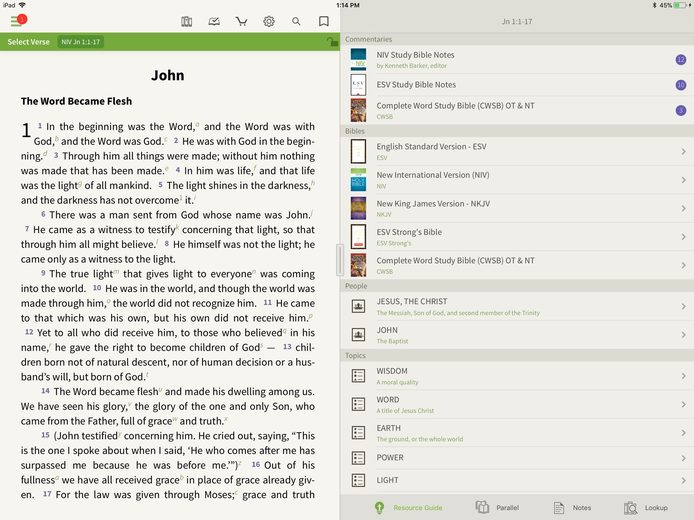Expand ESV Strong's Bible chevron

click(684, 237)
